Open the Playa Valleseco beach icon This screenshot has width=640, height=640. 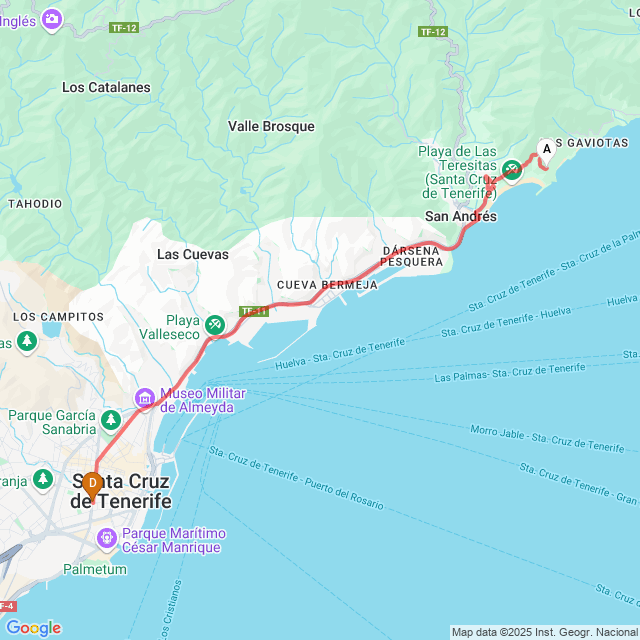[215, 325]
